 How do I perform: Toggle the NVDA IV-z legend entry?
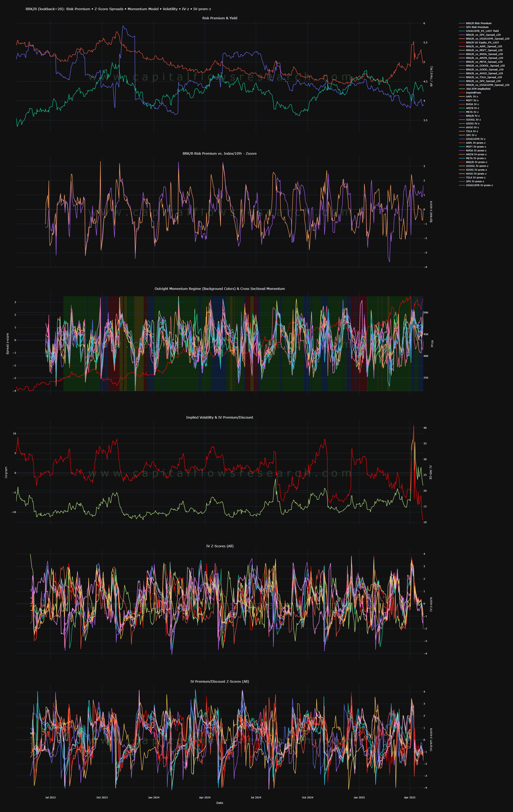tap(469, 104)
